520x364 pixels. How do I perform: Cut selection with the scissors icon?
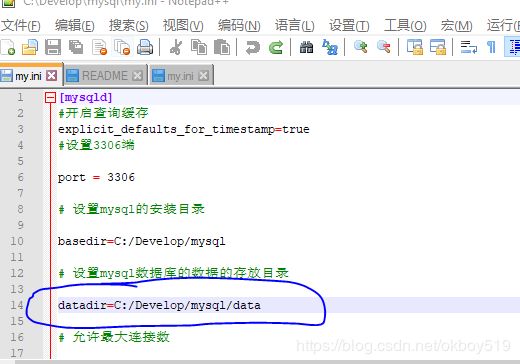(x=176, y=47)
